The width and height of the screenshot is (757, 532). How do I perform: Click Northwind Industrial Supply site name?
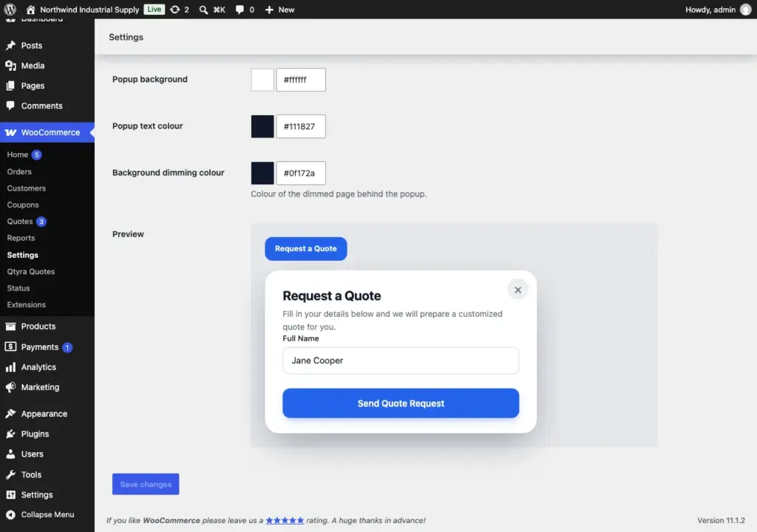point(89,10)
